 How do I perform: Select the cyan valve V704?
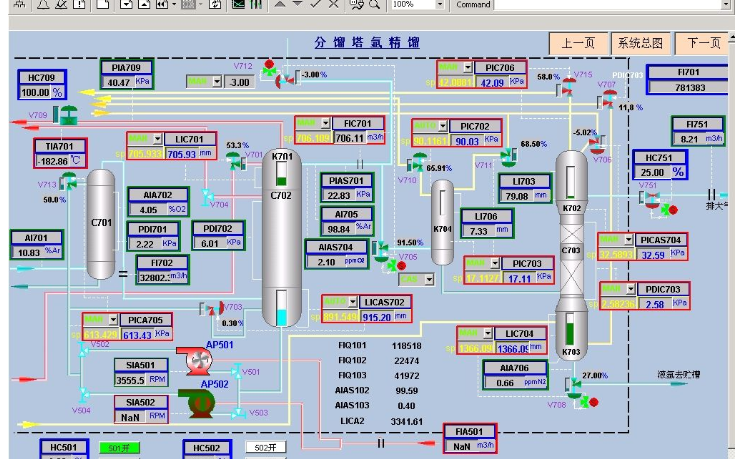click(207, 196)
